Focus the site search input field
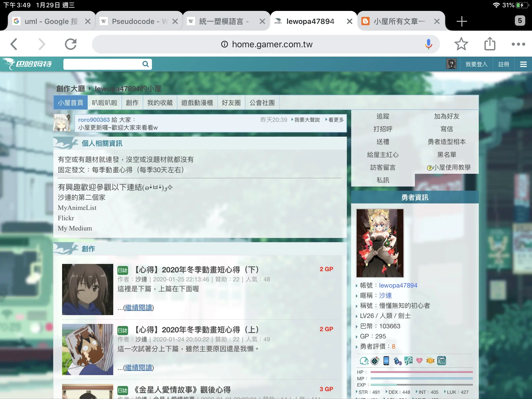 click(103, 64)
